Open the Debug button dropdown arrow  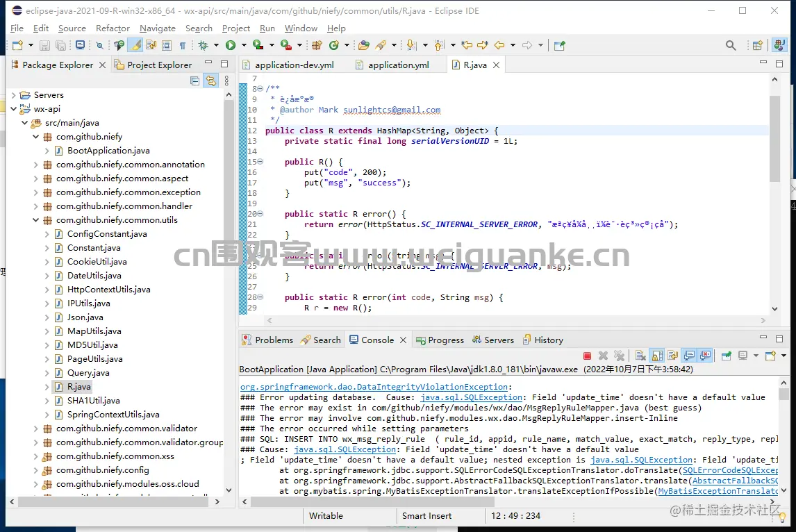[216, 45]
